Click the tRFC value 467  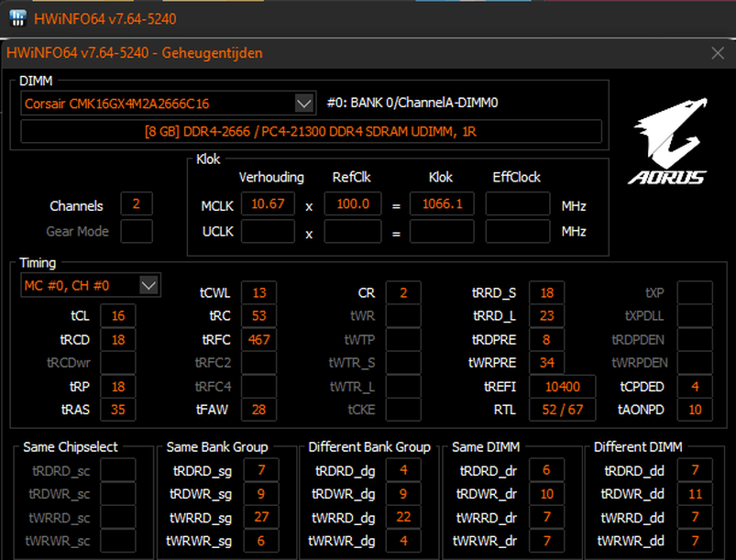click(x=258, y=339)
